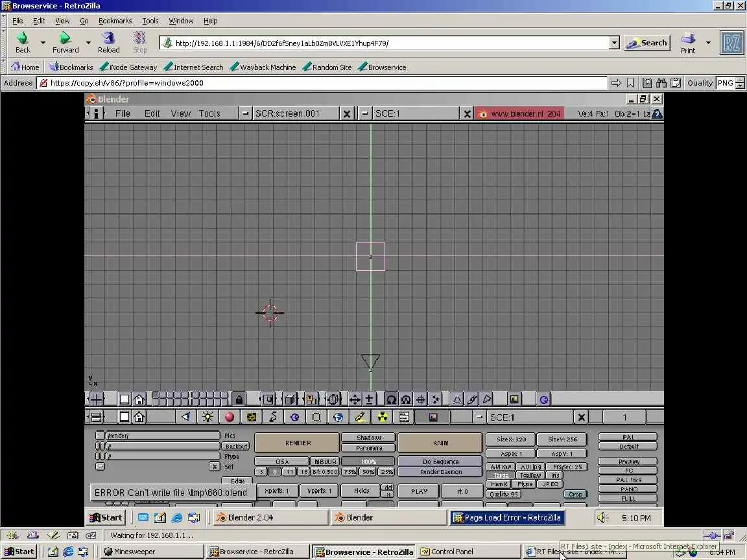
Task: Click the ANIM button
Action: coord(440,443)
